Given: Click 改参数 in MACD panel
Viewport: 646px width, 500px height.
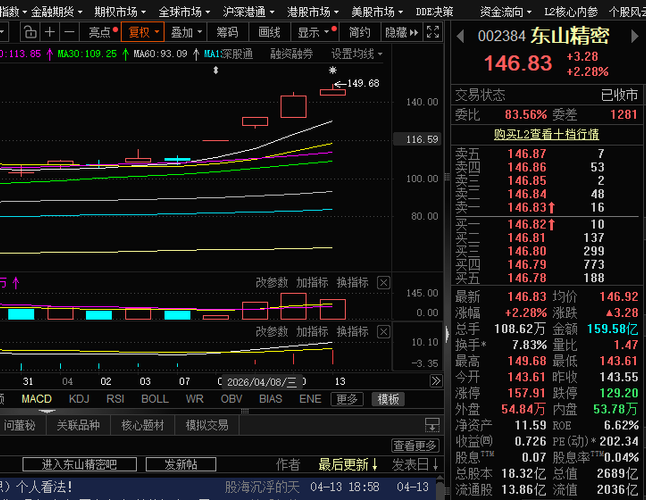Looking at the screenshot, I should (x=272, y=332).
